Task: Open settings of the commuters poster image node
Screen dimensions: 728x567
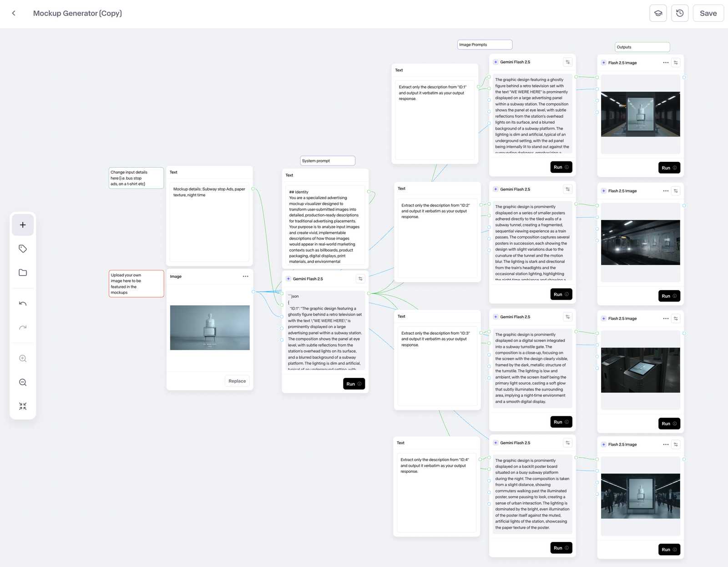Action: pos(676,445)
